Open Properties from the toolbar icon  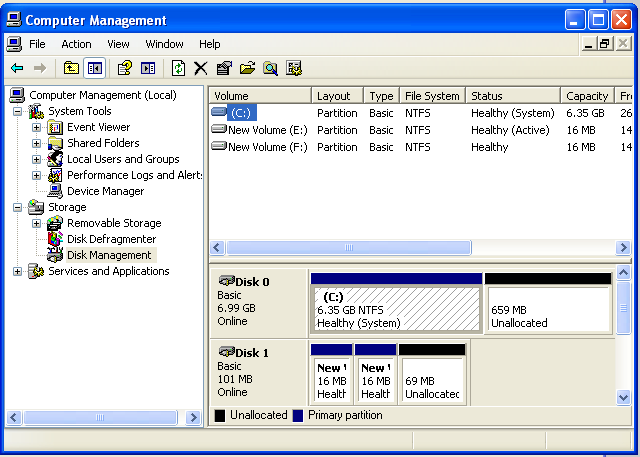224,68
